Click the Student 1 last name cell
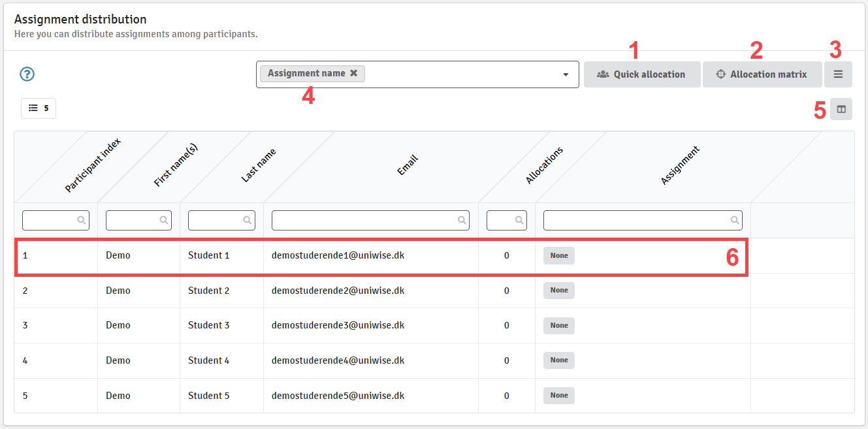The image size is (868, 429). tap(221, 255)
